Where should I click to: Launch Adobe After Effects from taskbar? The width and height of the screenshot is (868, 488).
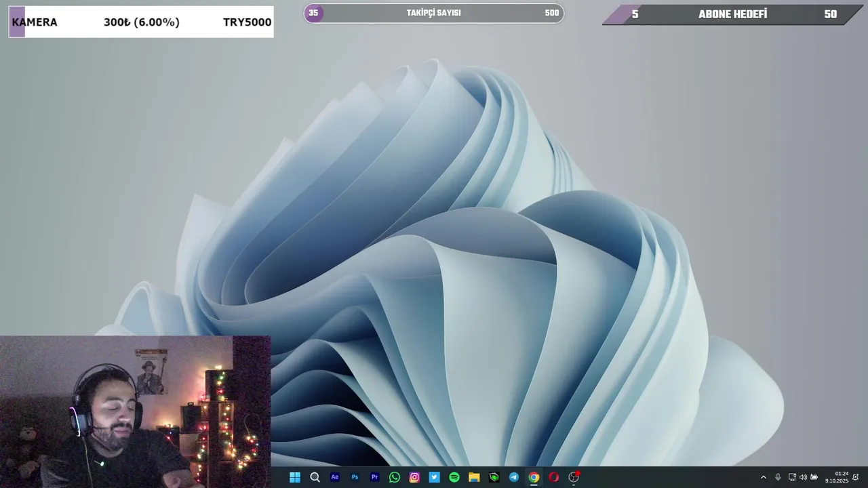coord(334,477)
